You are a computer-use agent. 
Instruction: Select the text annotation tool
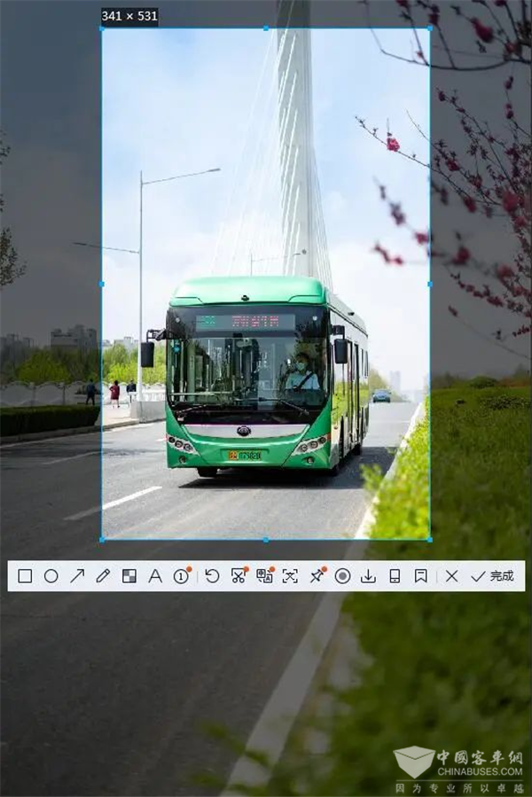pyautogui.click(x=155, y=576)
